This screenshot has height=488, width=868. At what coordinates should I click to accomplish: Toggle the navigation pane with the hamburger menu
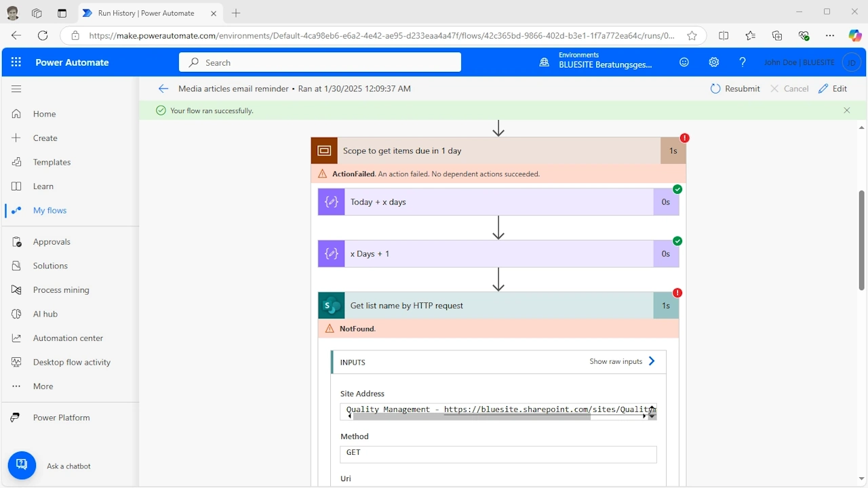pos(16,89)
